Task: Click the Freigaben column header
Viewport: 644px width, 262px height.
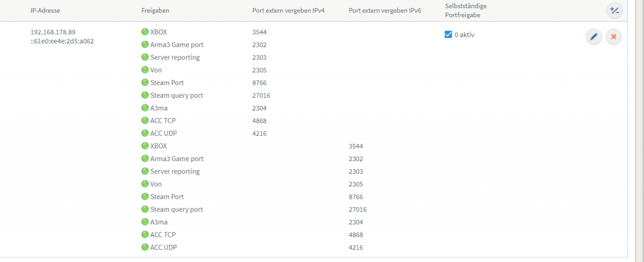Action: point(155,10)
